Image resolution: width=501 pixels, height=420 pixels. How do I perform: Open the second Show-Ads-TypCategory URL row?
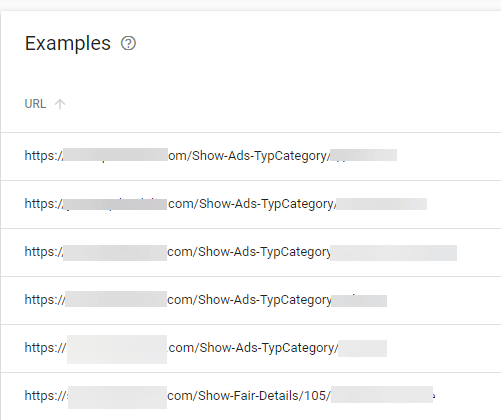(251, 204)
